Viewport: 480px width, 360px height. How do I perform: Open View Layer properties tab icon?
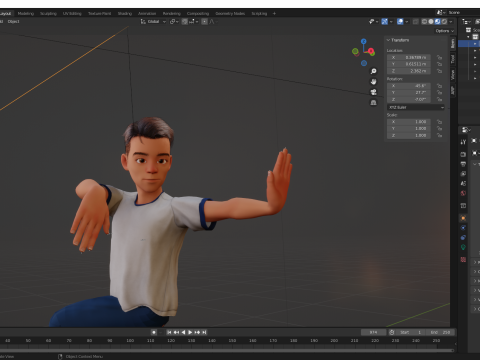[x=463, y=174]
